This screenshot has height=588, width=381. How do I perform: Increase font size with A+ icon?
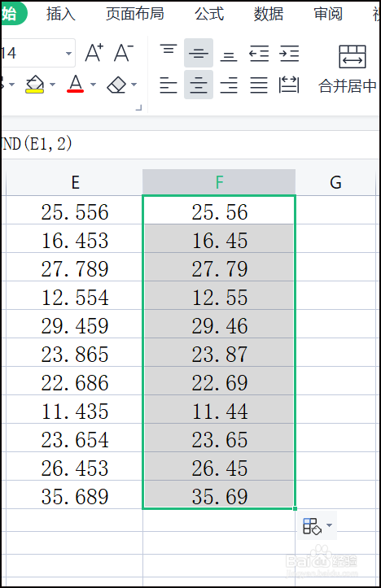point(94,53)
